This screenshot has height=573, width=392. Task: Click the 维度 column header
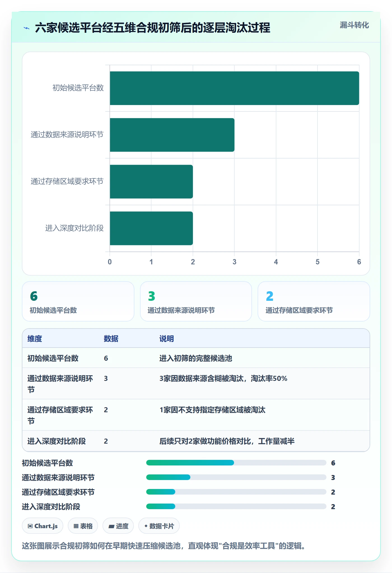pos(35,339)
